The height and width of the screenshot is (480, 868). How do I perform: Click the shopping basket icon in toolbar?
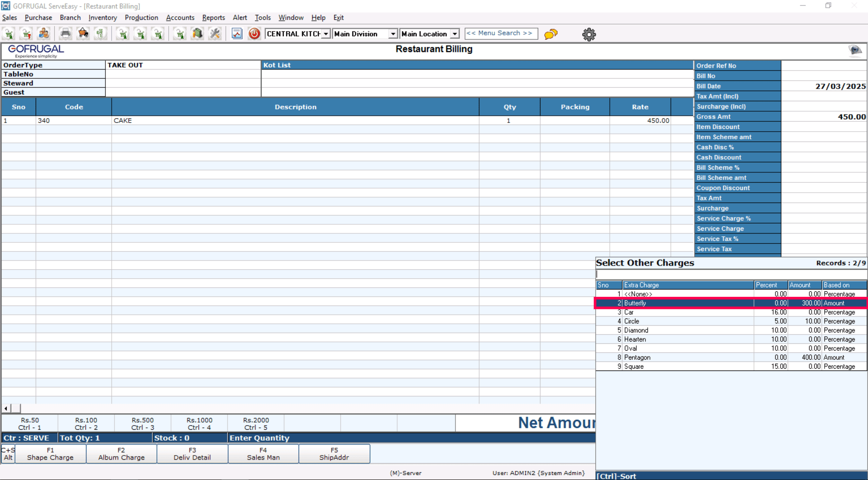pos(83,34)
